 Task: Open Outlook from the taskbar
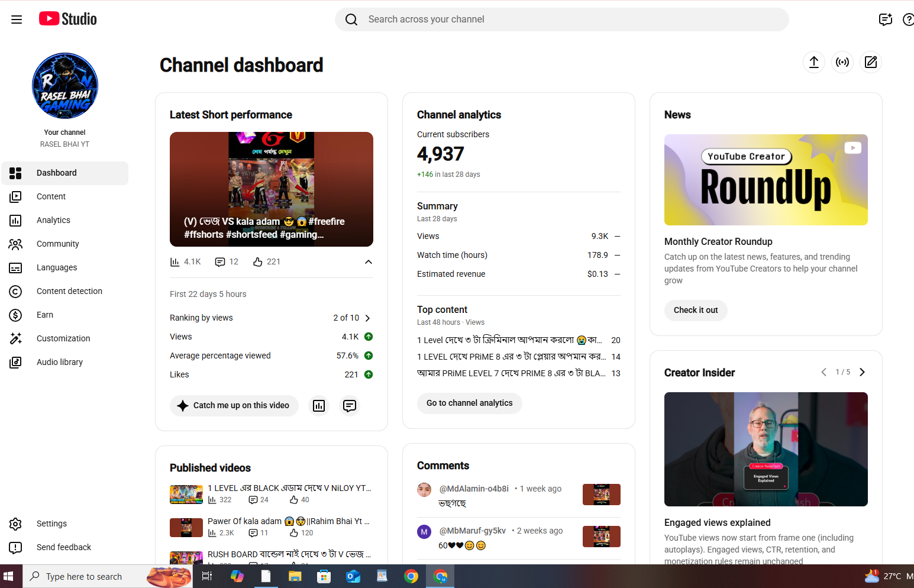tap(353, 576)
